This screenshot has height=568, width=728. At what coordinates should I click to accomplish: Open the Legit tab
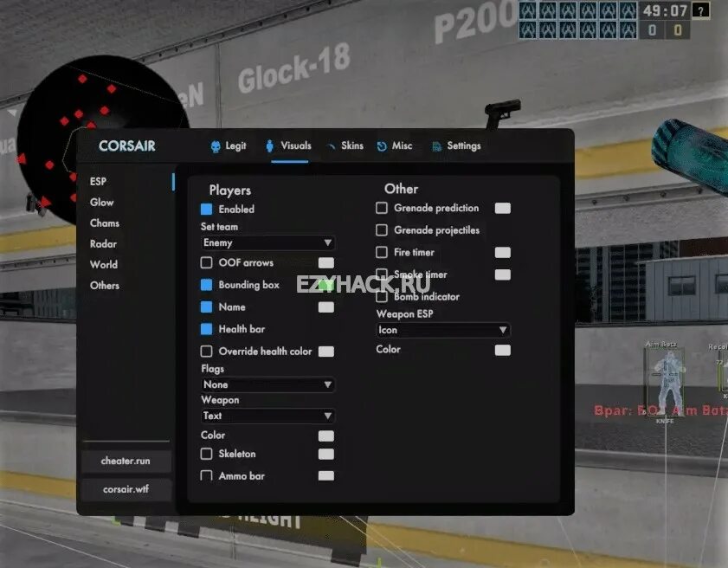[229, 146]
